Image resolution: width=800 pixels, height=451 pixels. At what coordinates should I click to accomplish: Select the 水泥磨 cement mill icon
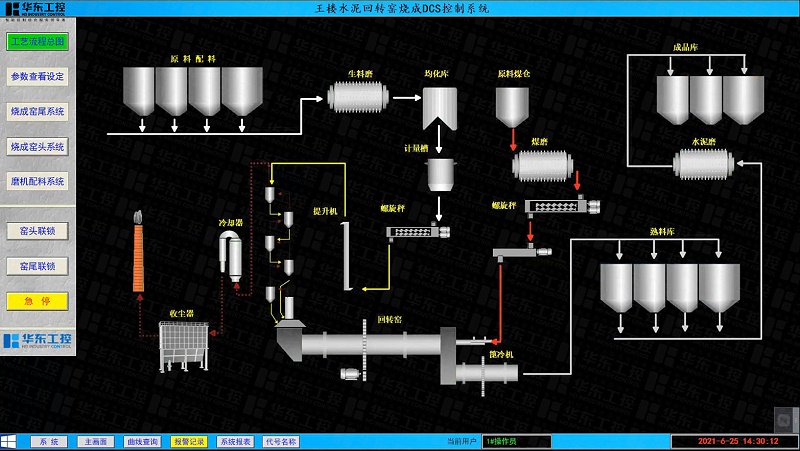704,161
